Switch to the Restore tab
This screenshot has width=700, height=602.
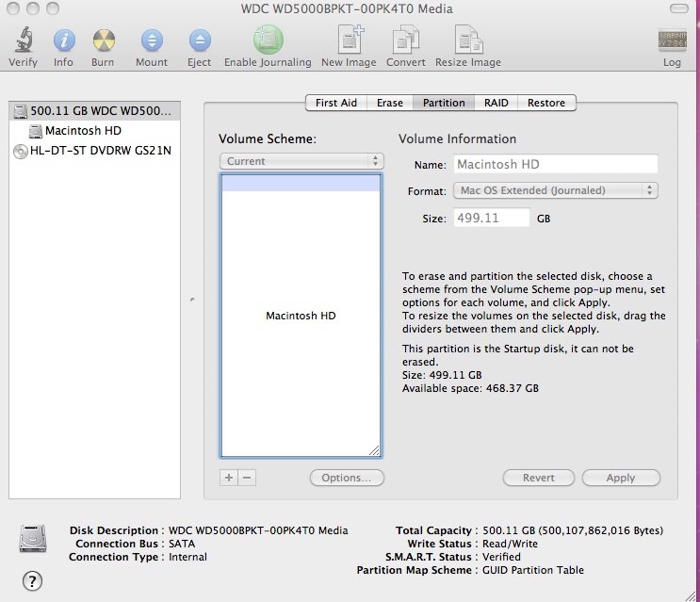point(546,103)
